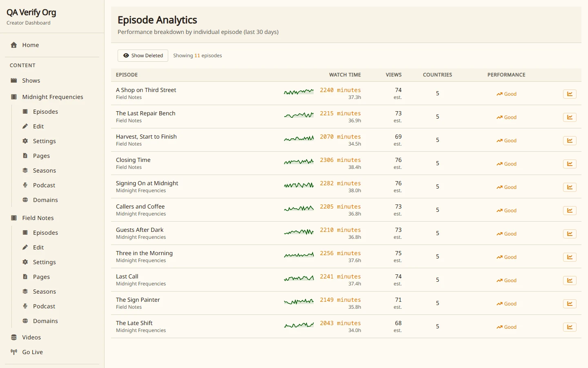Open analytics chart for Three in the Morning

(570, 257)
